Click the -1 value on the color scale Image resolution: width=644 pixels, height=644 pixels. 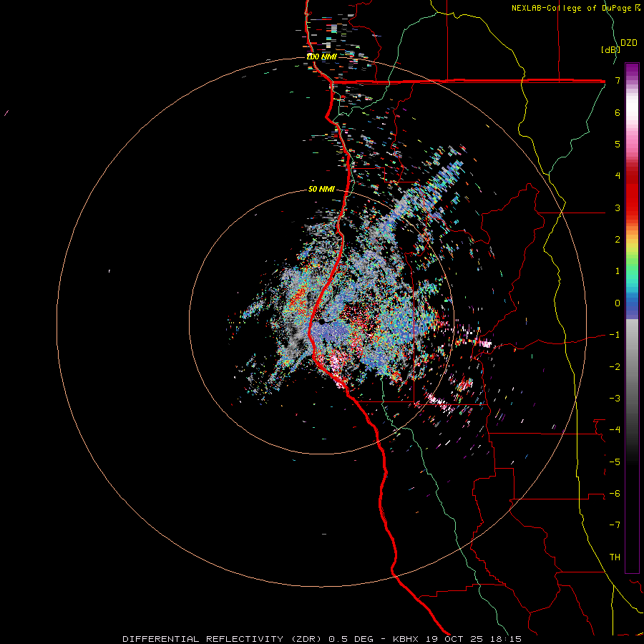point(615,335)
